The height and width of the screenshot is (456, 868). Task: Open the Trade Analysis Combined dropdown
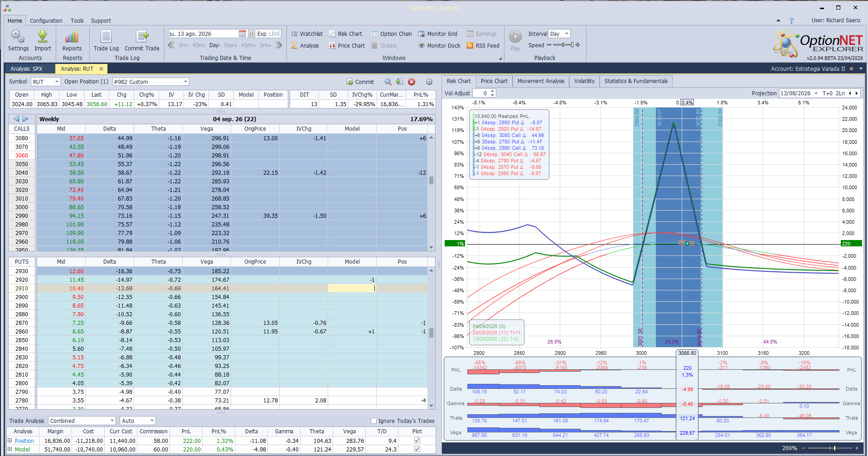(112, 421)
